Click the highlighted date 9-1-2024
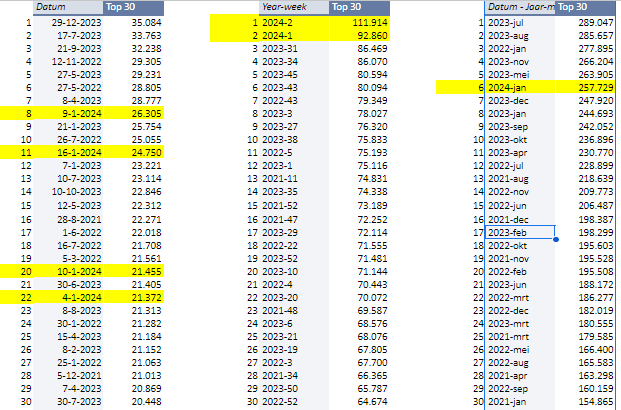The image size is (621, 410). tap(68, 114)
